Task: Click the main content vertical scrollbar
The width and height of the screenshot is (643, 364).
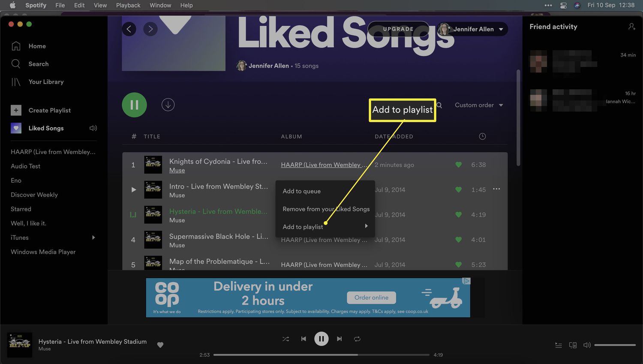Action: point(518,118)
